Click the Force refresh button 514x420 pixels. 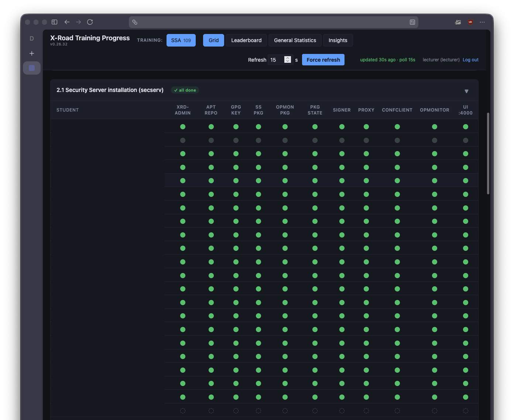click(323, 60)
